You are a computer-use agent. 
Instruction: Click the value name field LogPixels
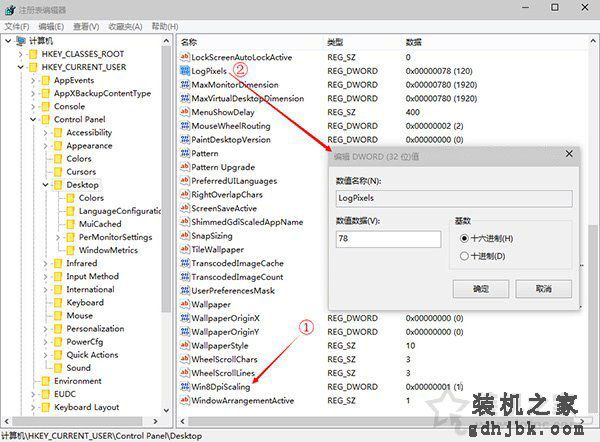(454, 199)
